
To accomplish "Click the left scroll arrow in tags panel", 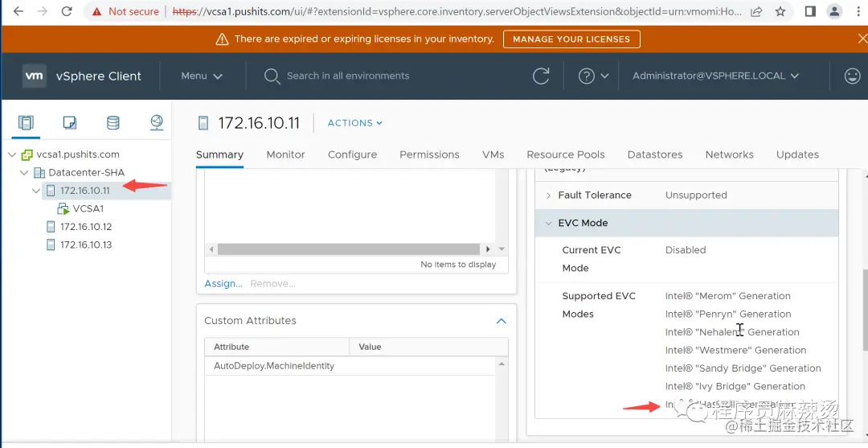I will tap(211, 249).
